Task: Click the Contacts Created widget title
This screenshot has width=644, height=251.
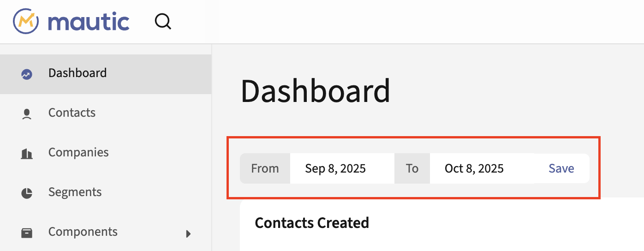Action: (312, 223)
